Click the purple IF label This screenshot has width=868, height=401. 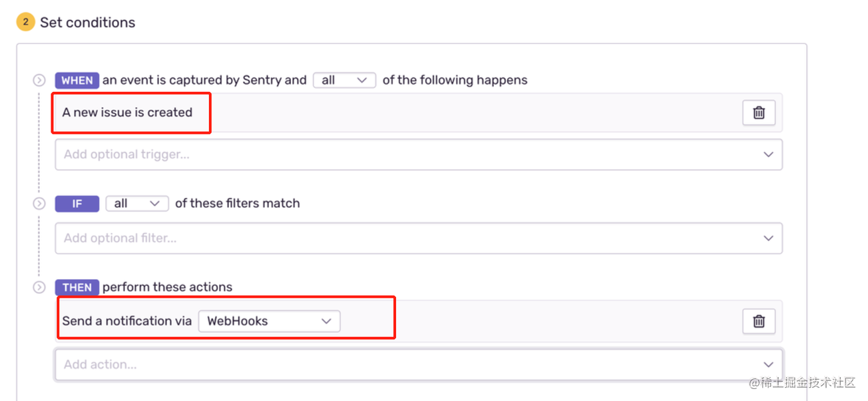coord(77,204)
